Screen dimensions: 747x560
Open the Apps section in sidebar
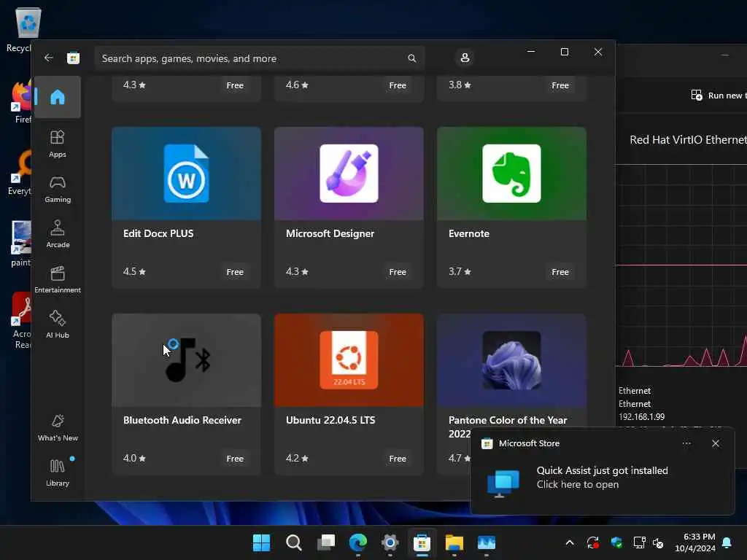tap(57, 144)
